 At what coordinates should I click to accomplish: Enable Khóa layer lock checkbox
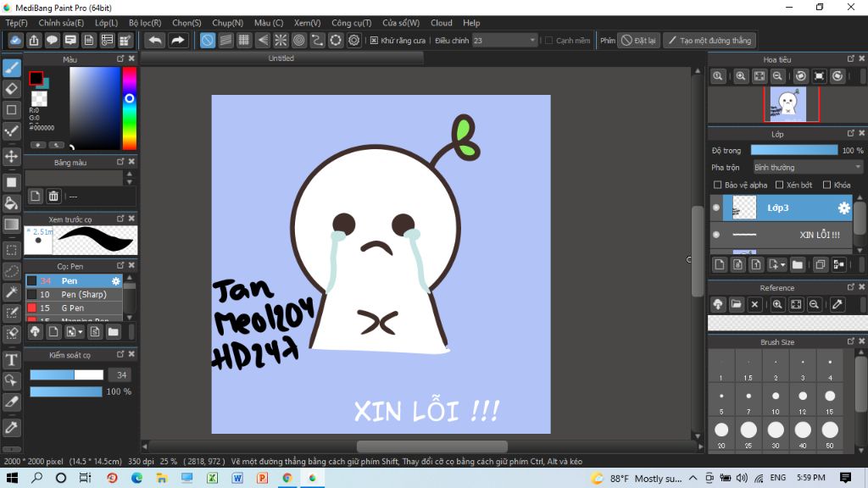827,185
